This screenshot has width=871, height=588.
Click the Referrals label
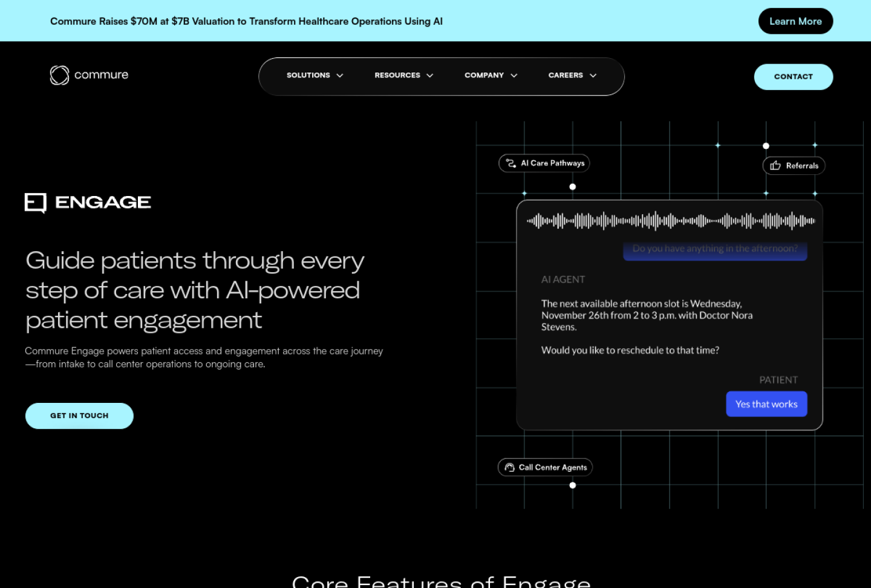[x=802, y=166]
